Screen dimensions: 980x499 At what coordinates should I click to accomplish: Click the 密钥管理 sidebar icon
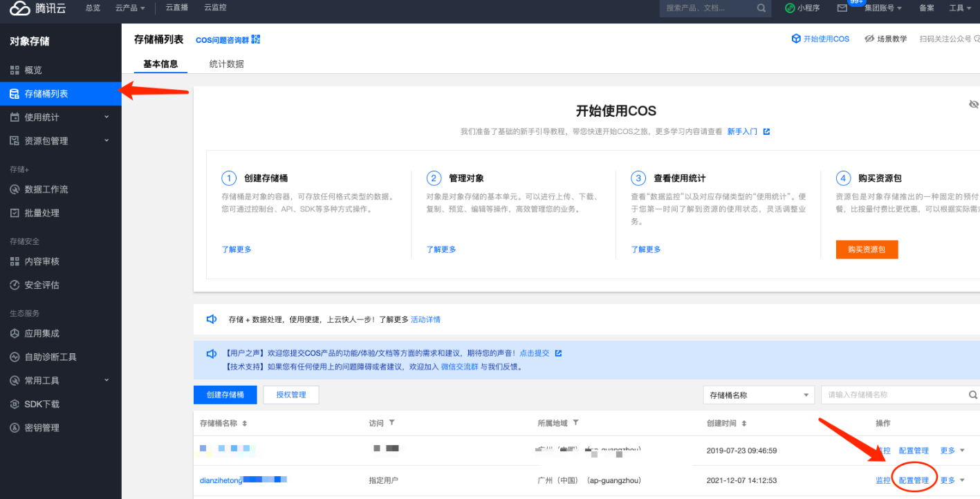point(15,428)
